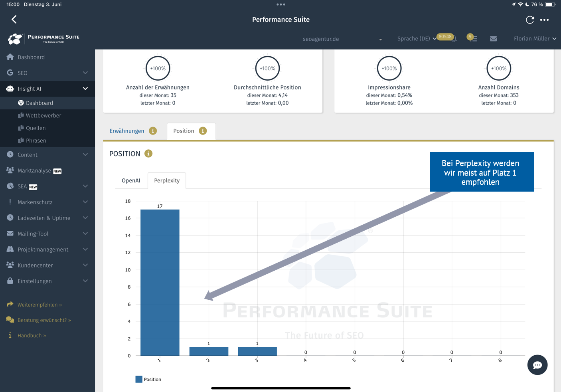Open the Handbuch link

coord(32,336)
